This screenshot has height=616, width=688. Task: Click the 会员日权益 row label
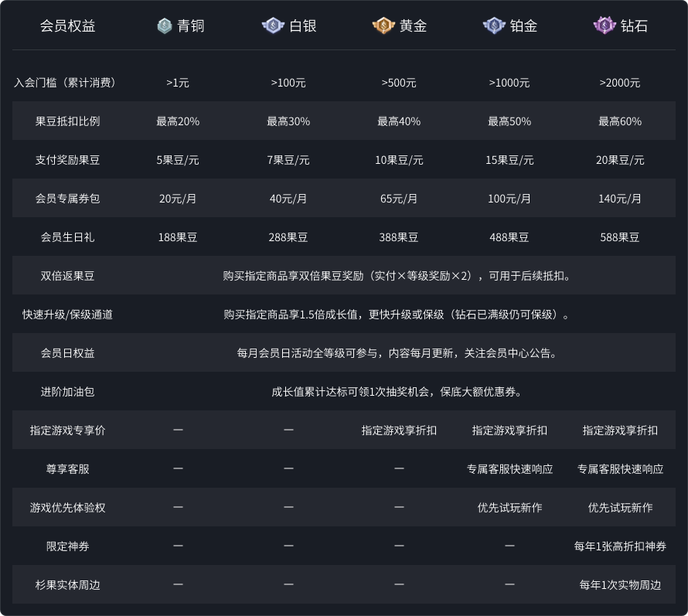pos(67,352)
